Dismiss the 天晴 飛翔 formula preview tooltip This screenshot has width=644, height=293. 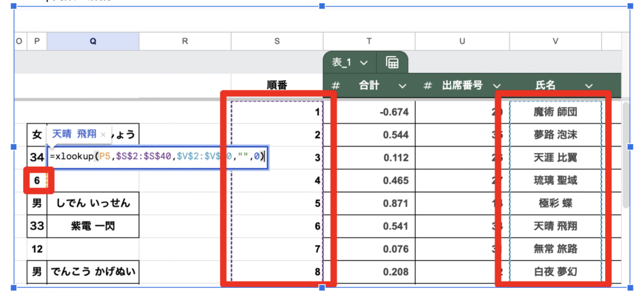(x=103, y=134)
